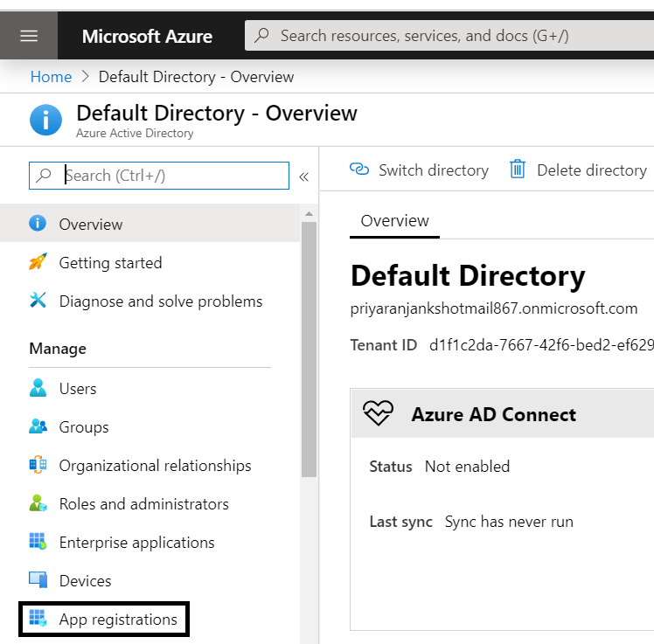Click the blue info icon beside page title

click(x=45, y=120)
